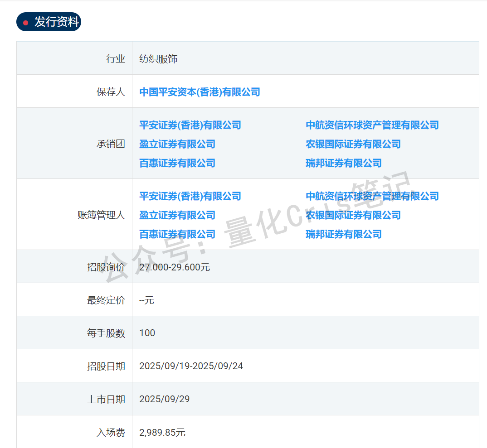
Task: Open 中航资信环球资产管理有限公司 bookrunner link
Action: pos(372,196)
